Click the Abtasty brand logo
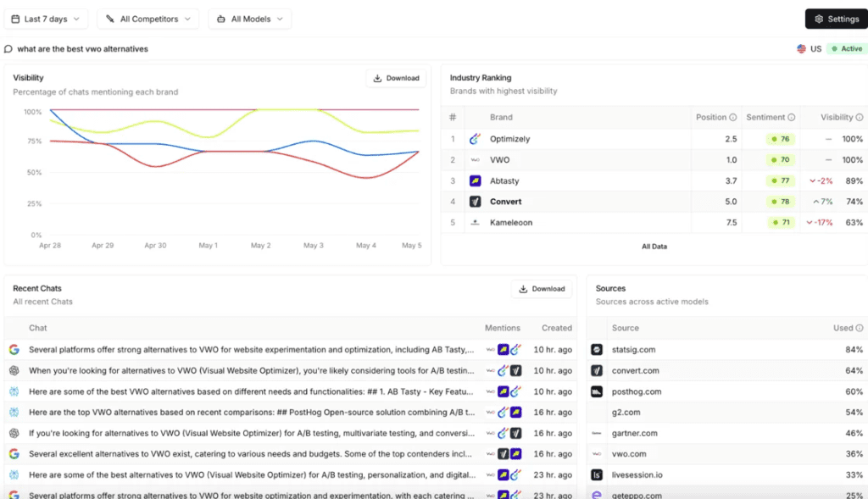The image size is (868, 499). tap(475, 181)
